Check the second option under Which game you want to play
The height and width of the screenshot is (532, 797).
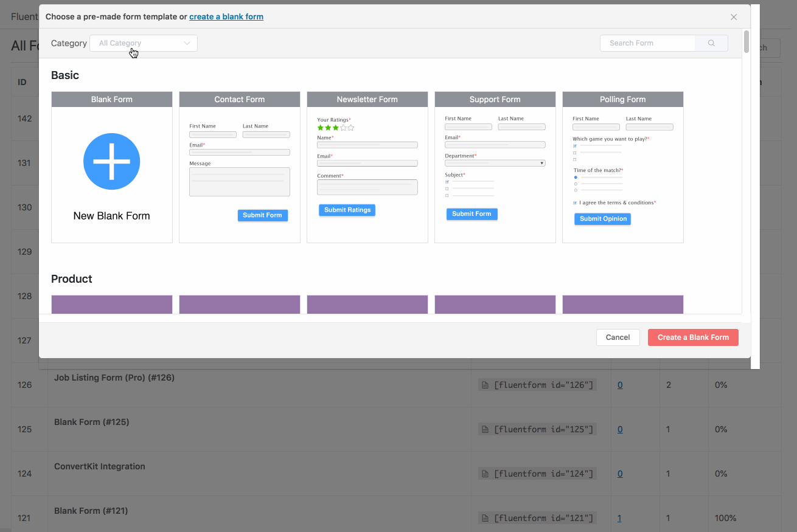tap(574, 153)
